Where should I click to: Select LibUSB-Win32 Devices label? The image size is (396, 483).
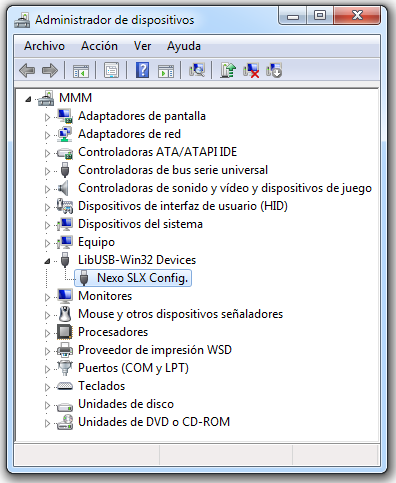[x=137, y=260]
